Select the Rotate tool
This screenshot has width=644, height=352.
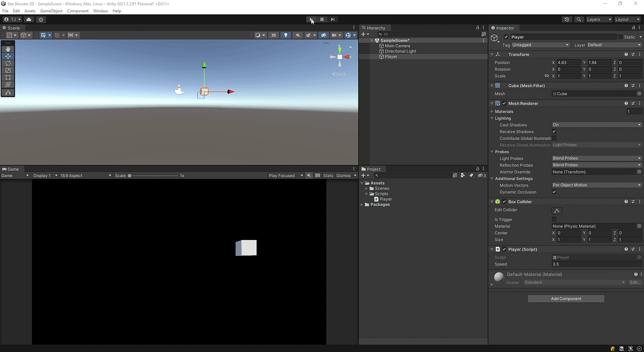(8, 63)
